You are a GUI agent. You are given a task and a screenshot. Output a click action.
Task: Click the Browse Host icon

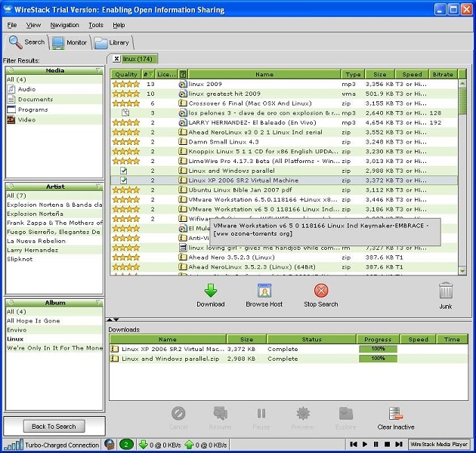264,291
